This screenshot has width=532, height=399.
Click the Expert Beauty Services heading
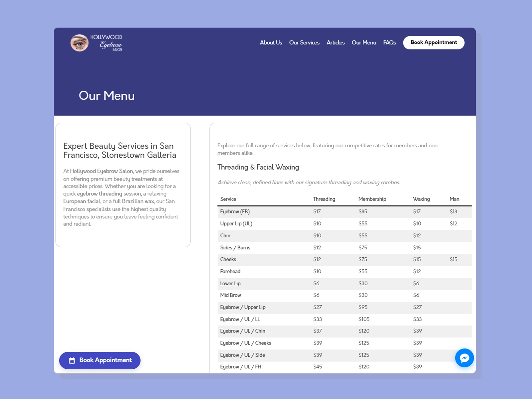click(x=120, y=150)
